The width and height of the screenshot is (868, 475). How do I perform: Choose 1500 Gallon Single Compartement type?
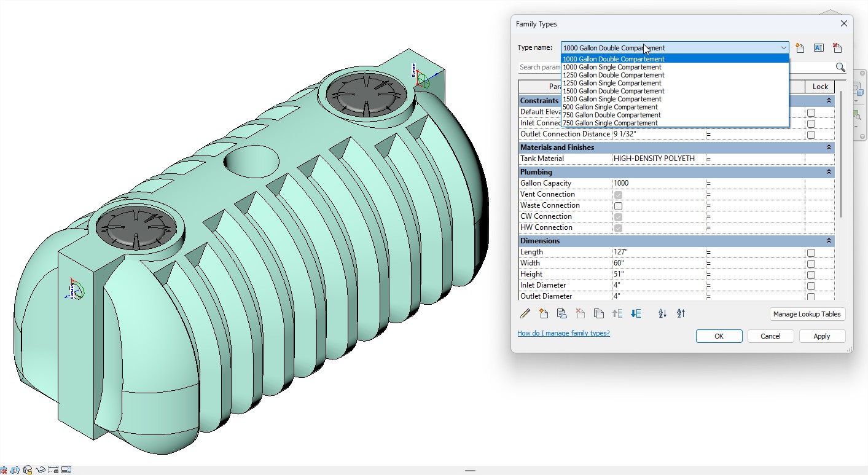coord(674,99)
